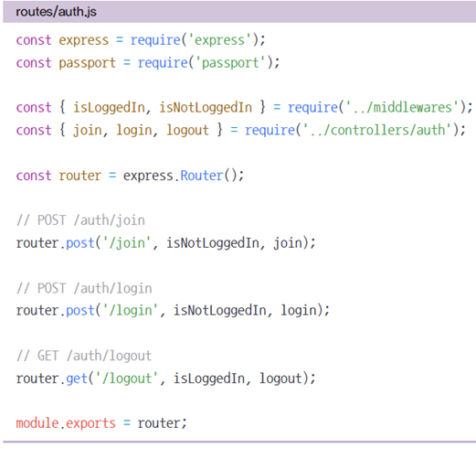Click module.exports on the last line
This screenshot has width=476, height=449.
click(x=66, y=423)
